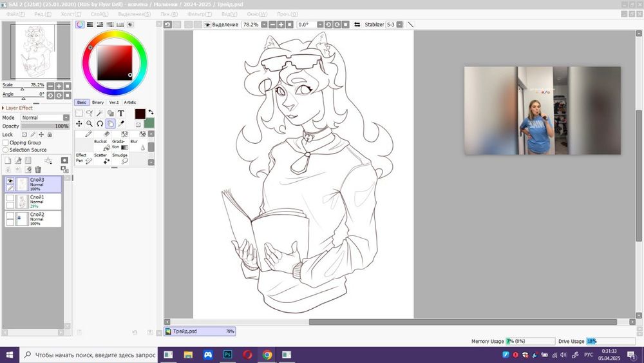Choose the Effect Pen tool
The height and width of the screenshot is (363, 644).
pyautogui.click(x=84, y=158)
